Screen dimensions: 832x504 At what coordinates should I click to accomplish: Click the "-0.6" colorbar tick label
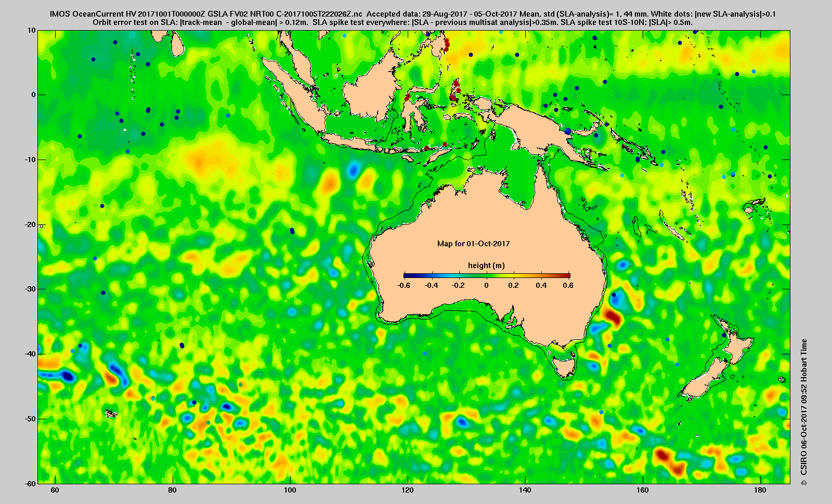(x=403, y=285)
